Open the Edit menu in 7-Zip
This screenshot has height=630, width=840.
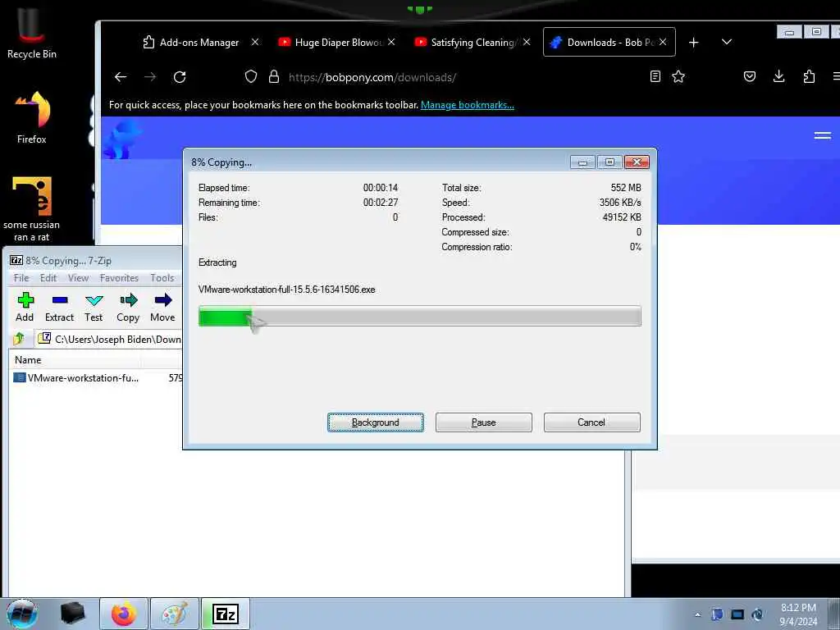coord(48,278)
